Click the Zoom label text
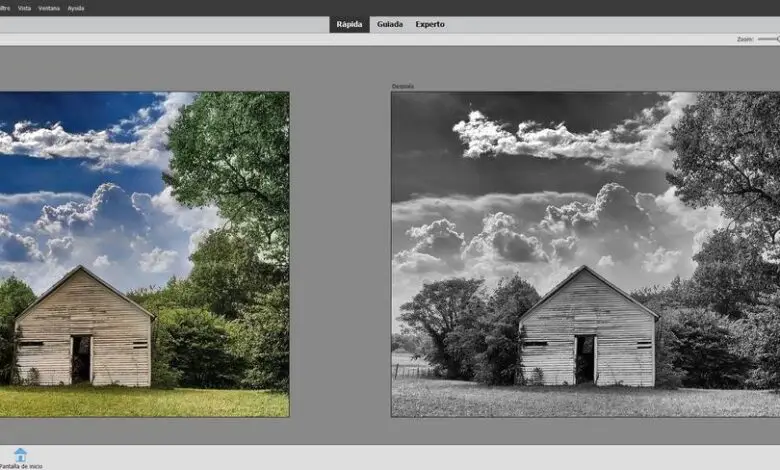This screenshot has width=780, height=470. point(745,39)
